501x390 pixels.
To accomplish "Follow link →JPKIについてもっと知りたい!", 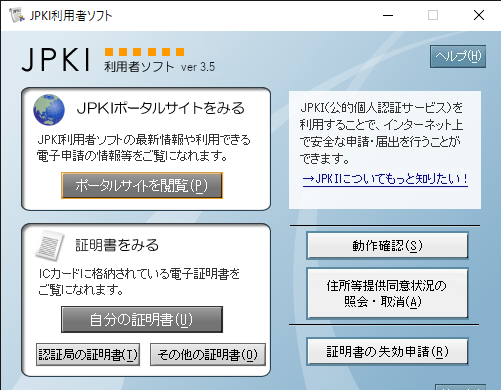I will click(385, 179).
